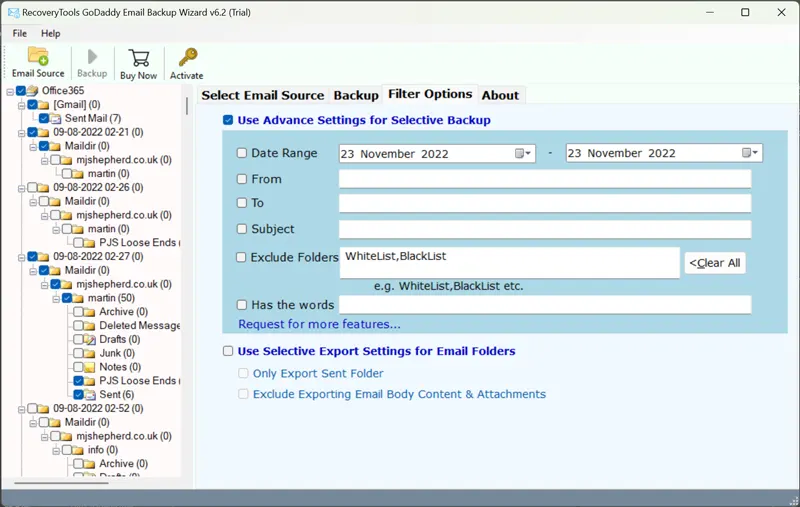800x507 pixels.
Task: Select the Office365 root node icon
Action: (32, 91)
